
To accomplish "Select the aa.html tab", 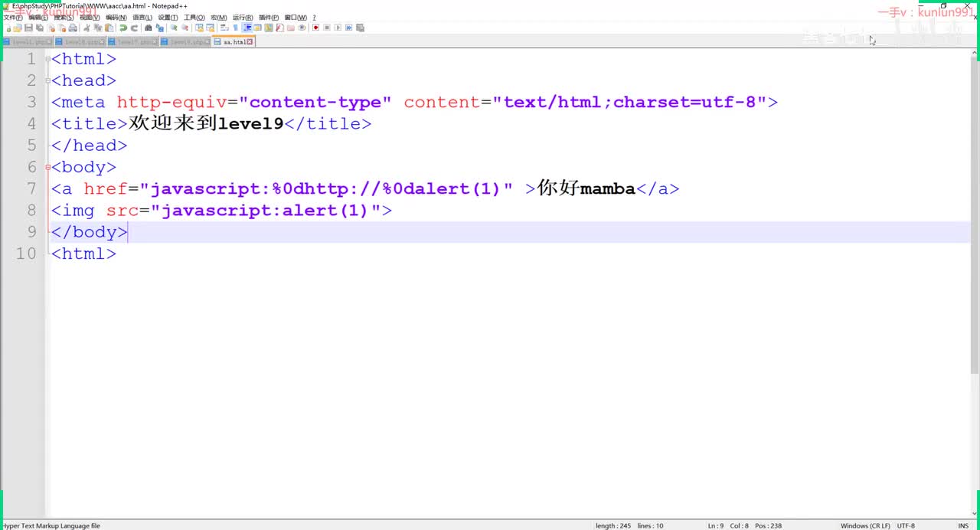I will coord(234,41).
